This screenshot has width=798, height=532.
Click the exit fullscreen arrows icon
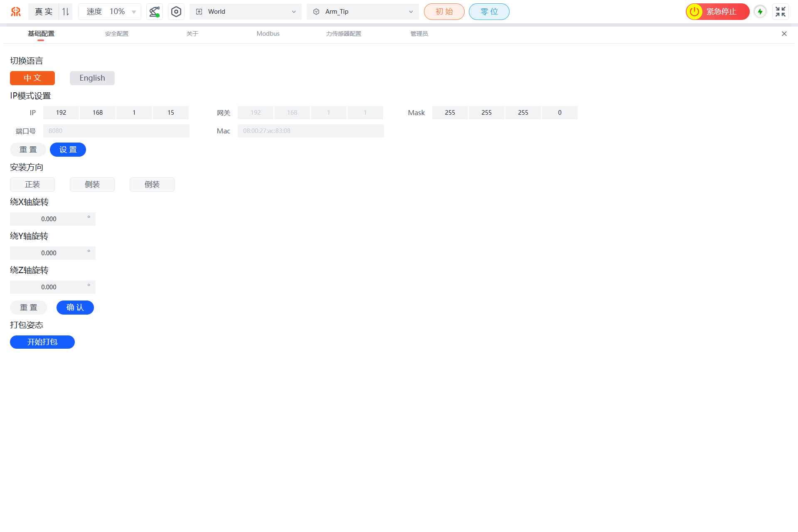[x=780, y=12]
